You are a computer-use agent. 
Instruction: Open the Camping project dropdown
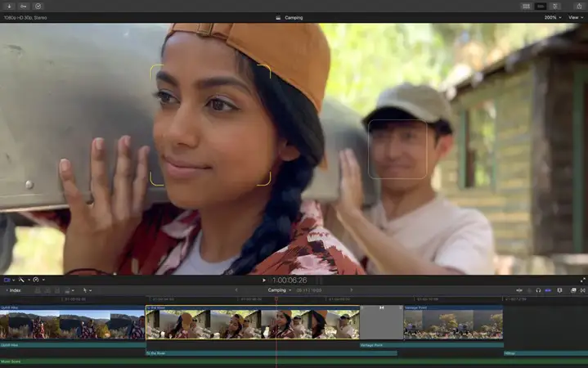[280, 290]
